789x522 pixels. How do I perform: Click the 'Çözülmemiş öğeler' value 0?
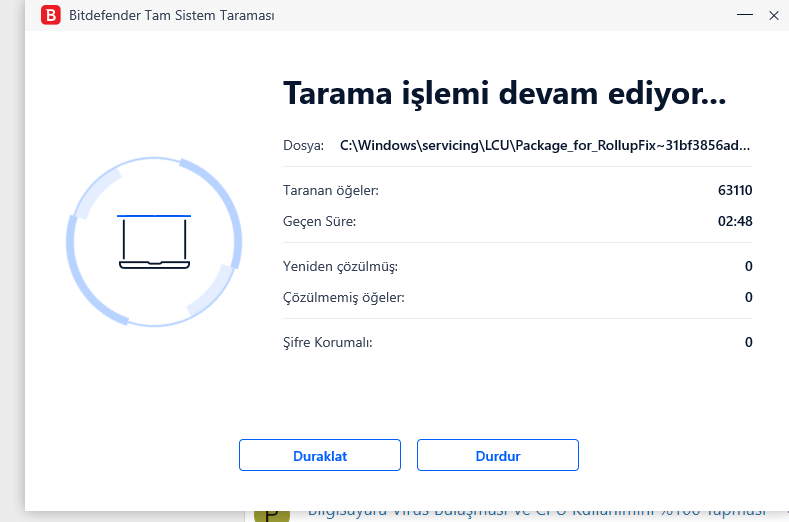click(749, 297)
